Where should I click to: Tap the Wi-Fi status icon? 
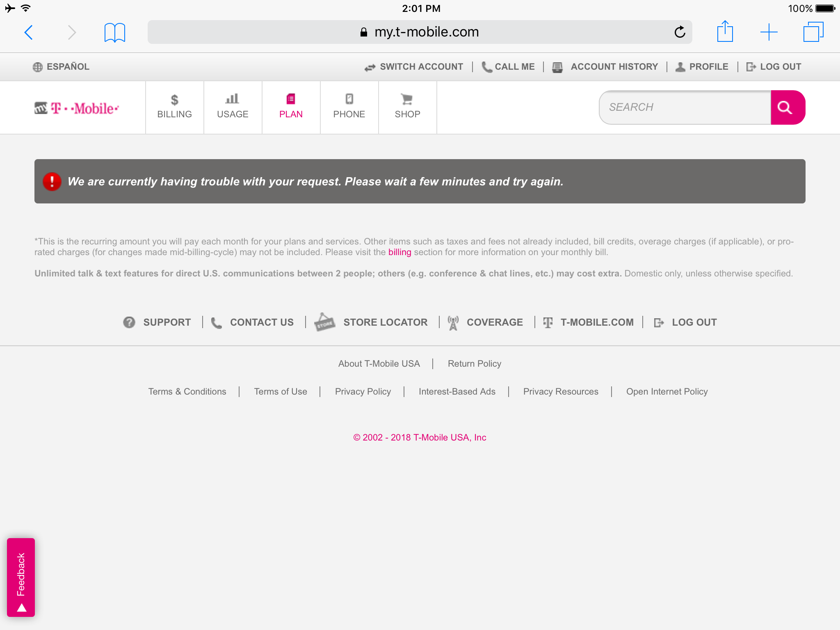(x=26, y=8)
